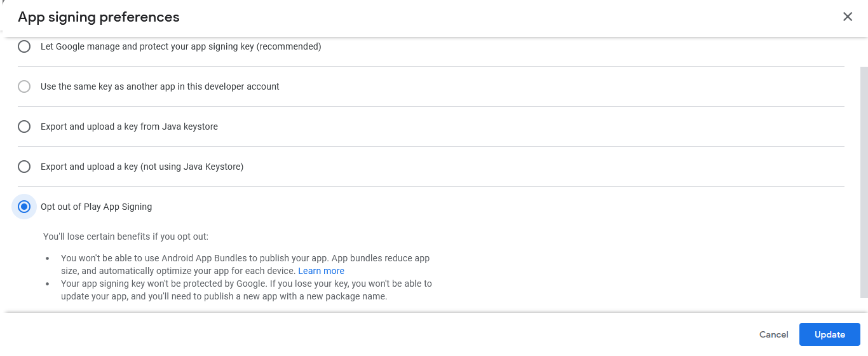The width and height of the screenshot is (868, 356).
Task: Click the 'App signing preferences' dialog title
Action: pos(98,17)
